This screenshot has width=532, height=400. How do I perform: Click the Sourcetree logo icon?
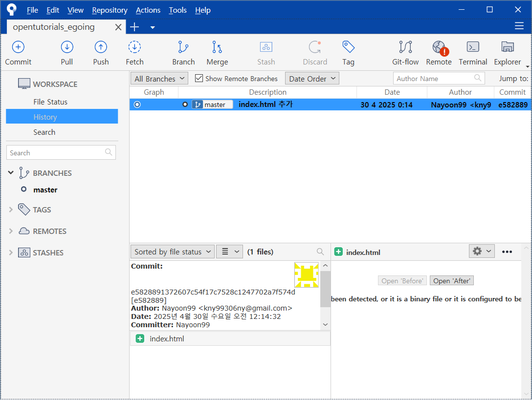tap(12, 9)
